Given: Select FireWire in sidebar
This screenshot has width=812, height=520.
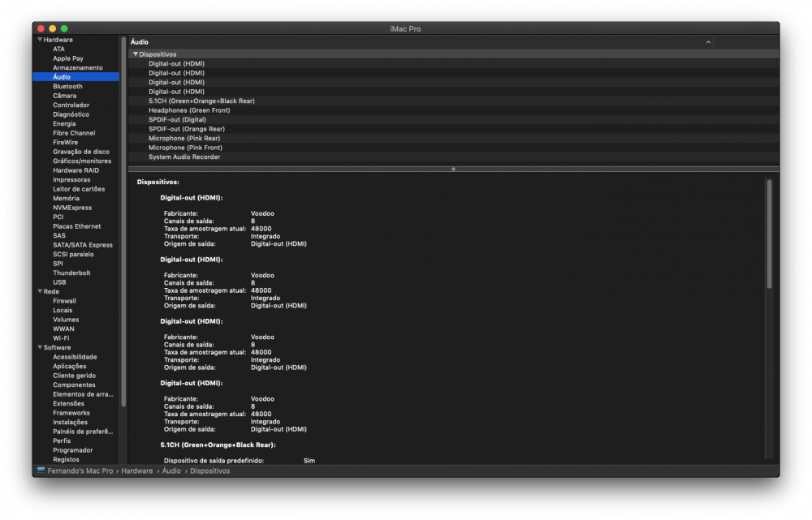Looking at the screenshot, I should [65, 142].
